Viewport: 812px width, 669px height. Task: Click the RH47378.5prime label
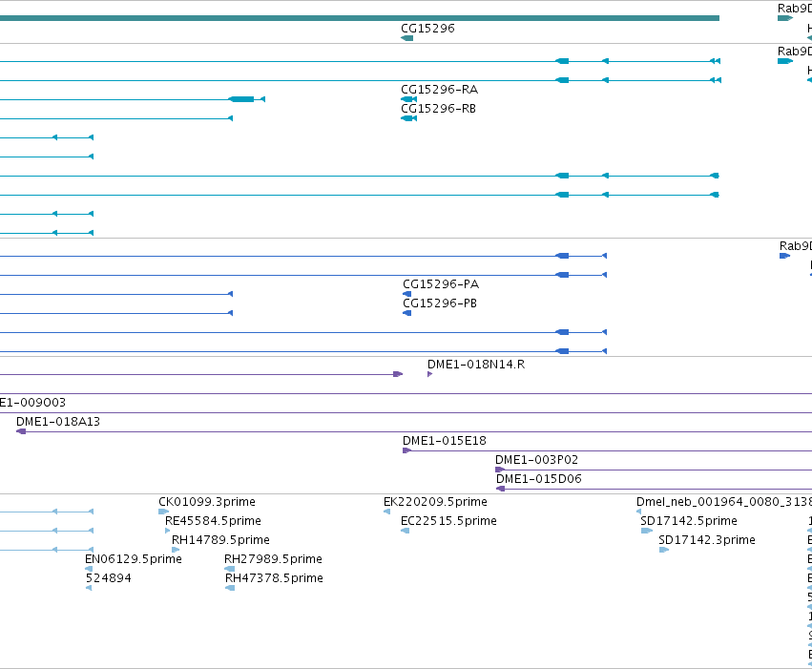[274, 579]
